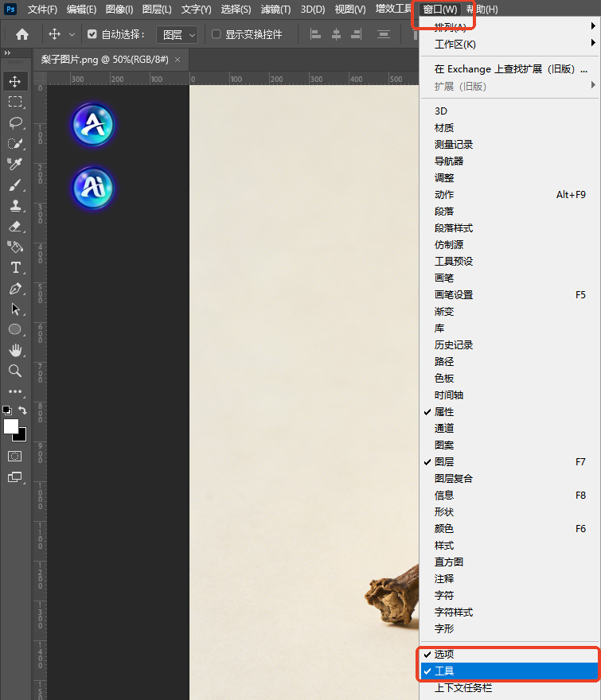The image size is (601, 700).
Task: Open the Edit Toolbar three-dots menu
Action: [x=15, y=391]
